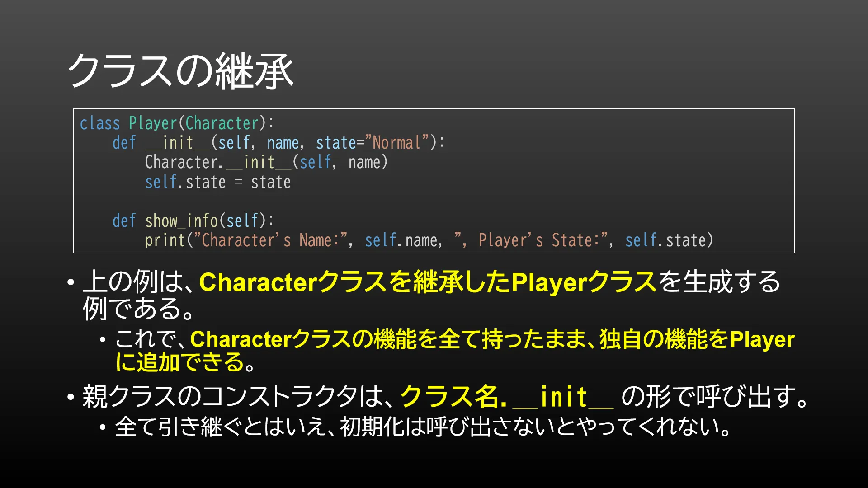Click the yellow text に追加できる。
This screenshot has width=868, height=488.
coord(185,362)
